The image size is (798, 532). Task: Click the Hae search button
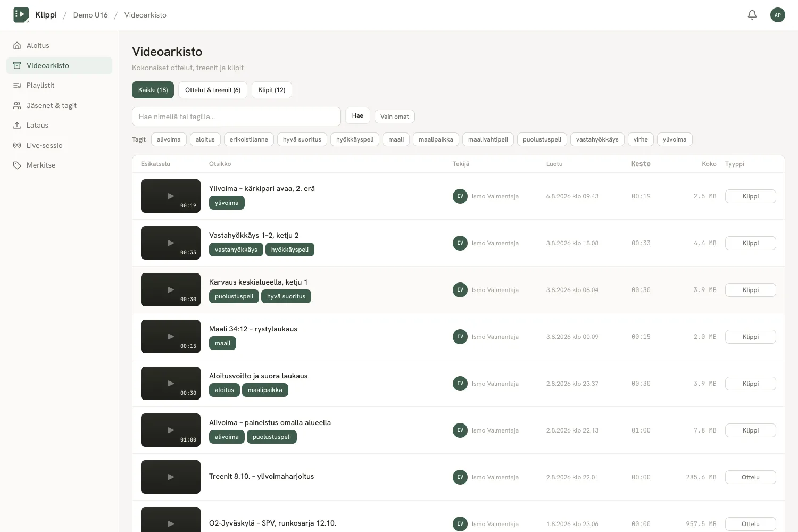pyautogui.click(x=358, y=115)
